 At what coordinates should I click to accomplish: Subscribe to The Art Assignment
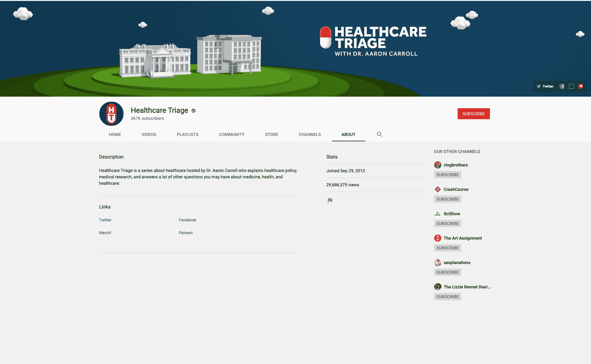(448, 248)
